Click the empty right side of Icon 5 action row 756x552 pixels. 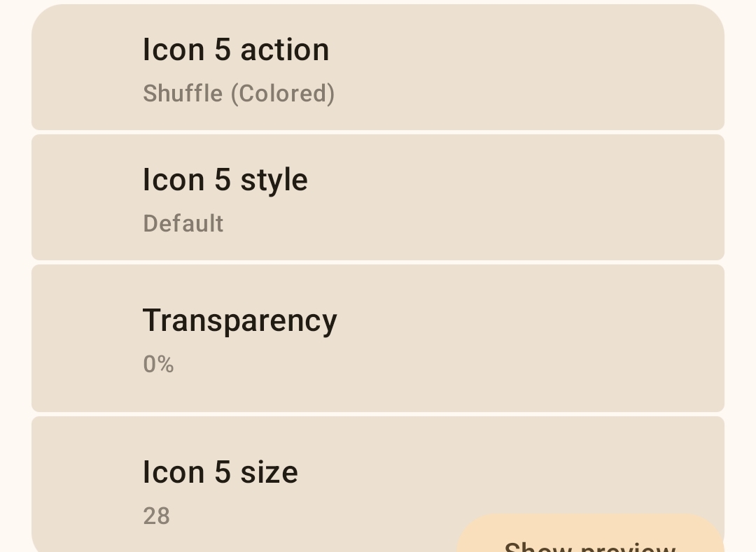(595, 68)
